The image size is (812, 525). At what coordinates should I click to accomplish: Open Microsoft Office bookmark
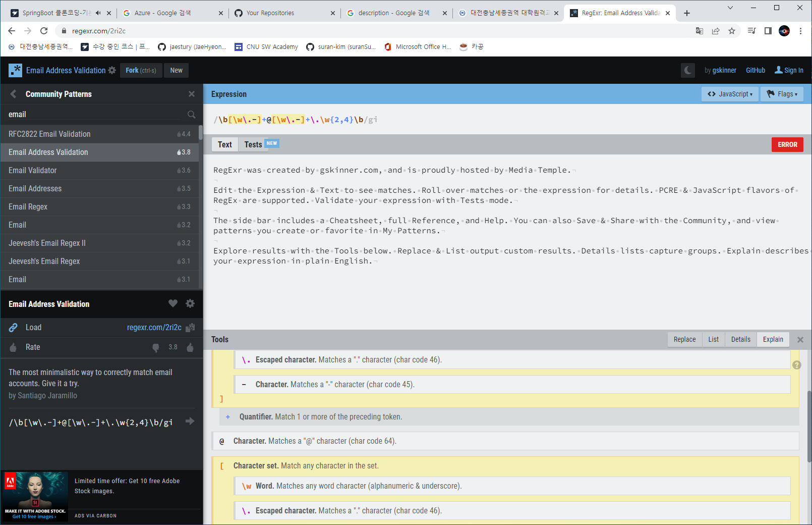(x=418, y=47)
